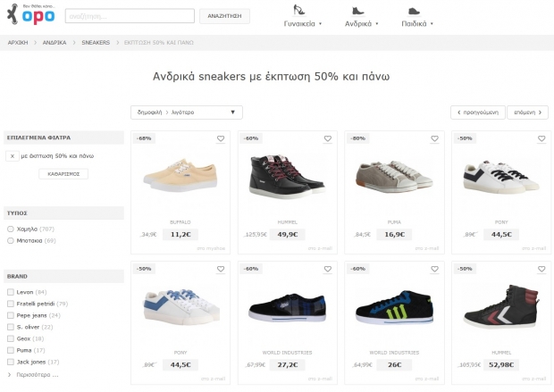Go to SNEAKERS breadcrumb
This screenshot has width=554, height=392.
pyautogui.click(x=96, y=42)
